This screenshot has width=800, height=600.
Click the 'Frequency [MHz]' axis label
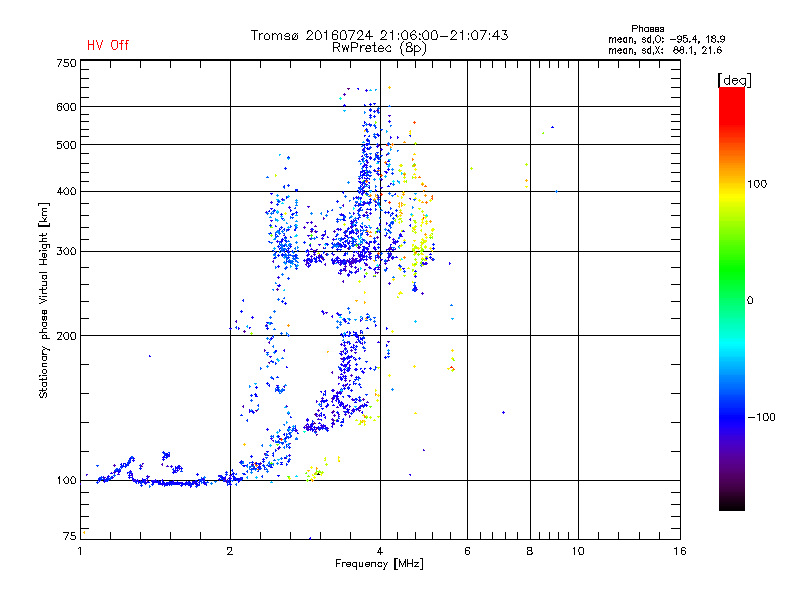pyautogui.click(x=379, y=564)
